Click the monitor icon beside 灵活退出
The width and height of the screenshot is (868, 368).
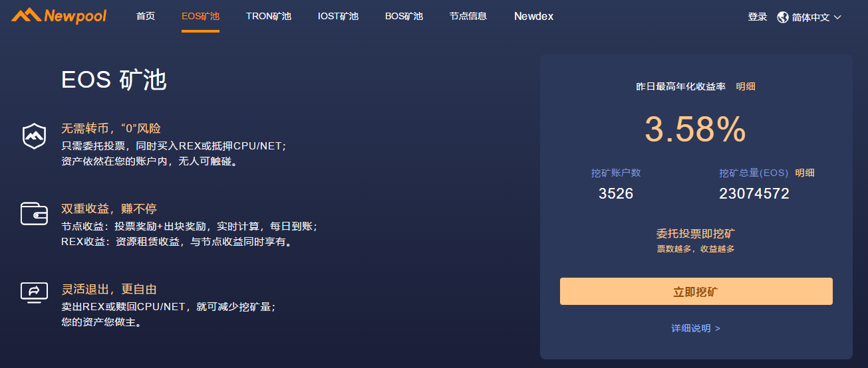[x=33, y=292]
